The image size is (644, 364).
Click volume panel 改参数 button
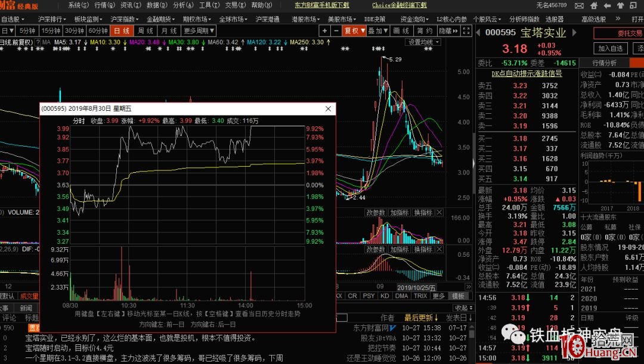pyautogui.click(x=376, y=213)
